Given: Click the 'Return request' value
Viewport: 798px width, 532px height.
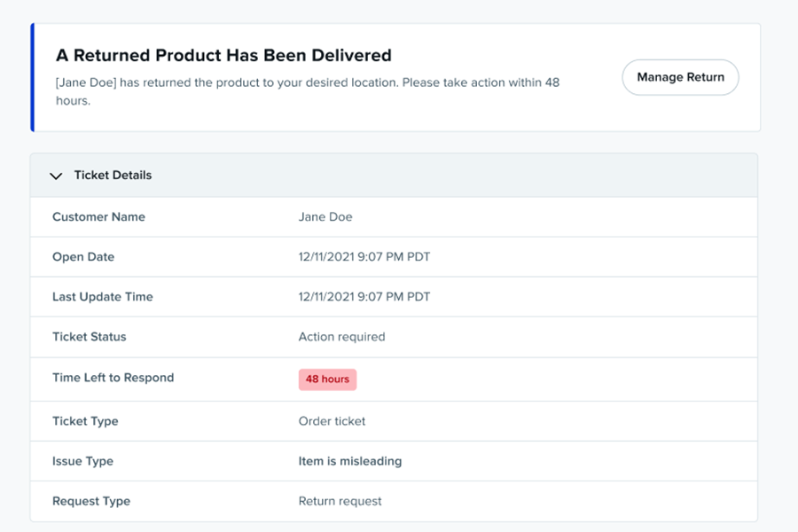Looking at the screenshot, I should click(340, 501).
